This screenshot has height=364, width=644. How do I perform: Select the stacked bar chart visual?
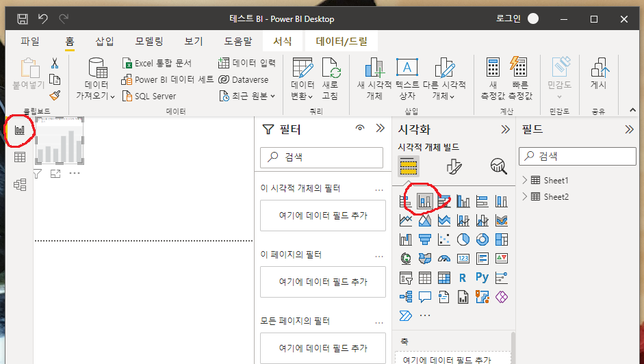(405, 201)
